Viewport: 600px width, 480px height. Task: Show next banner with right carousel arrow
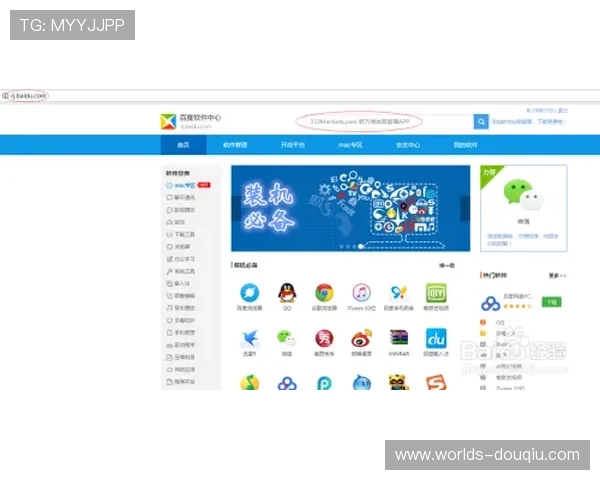pos(465,208)
